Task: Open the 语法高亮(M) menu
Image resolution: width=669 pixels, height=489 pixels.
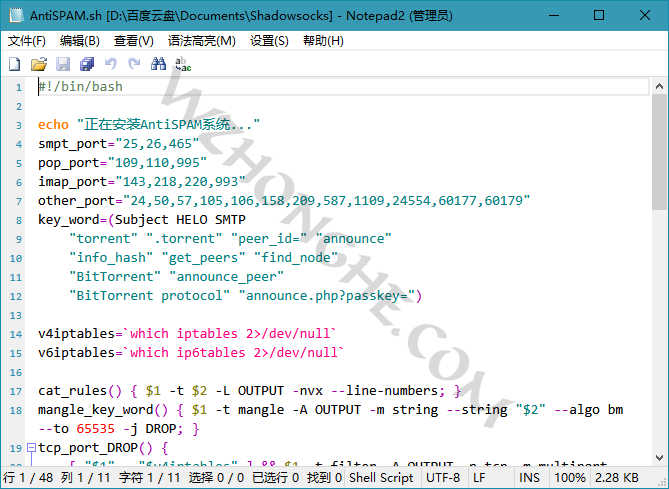Action: tap(201, 41)
